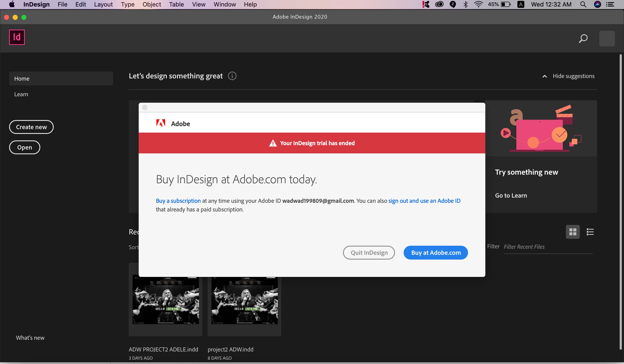The height and width of the screenshot is (364, 624).
Task: Open the Bluetooth menu bar icon
Action: (x=466, y=4)
